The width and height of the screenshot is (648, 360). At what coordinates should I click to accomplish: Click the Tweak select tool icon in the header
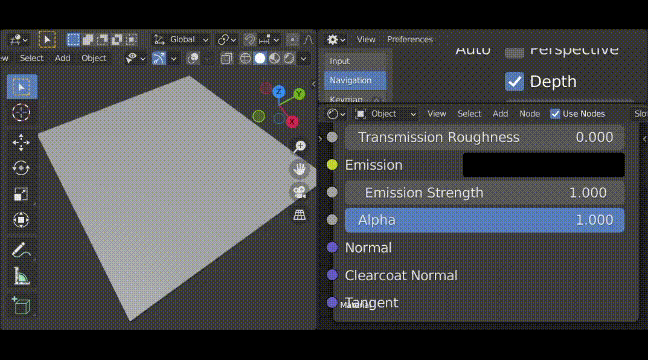[x=47, y=40]
